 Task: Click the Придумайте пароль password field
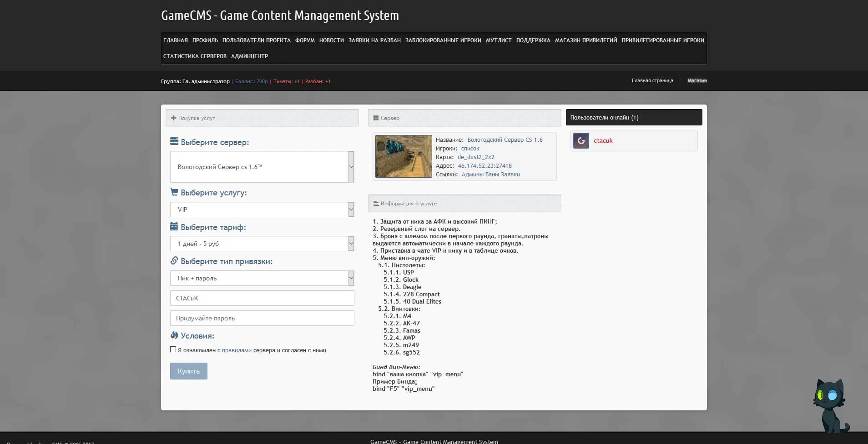(x=262, y=318)
